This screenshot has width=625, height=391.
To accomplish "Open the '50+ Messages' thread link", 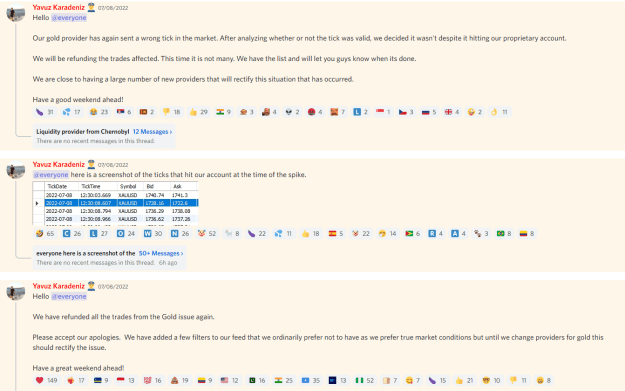I will pos(161,253).
